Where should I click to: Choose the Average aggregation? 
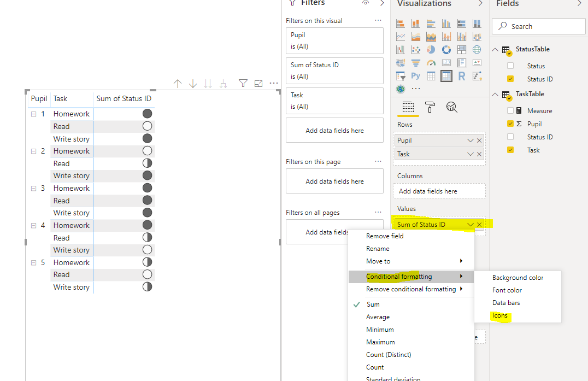coord(378,317)
